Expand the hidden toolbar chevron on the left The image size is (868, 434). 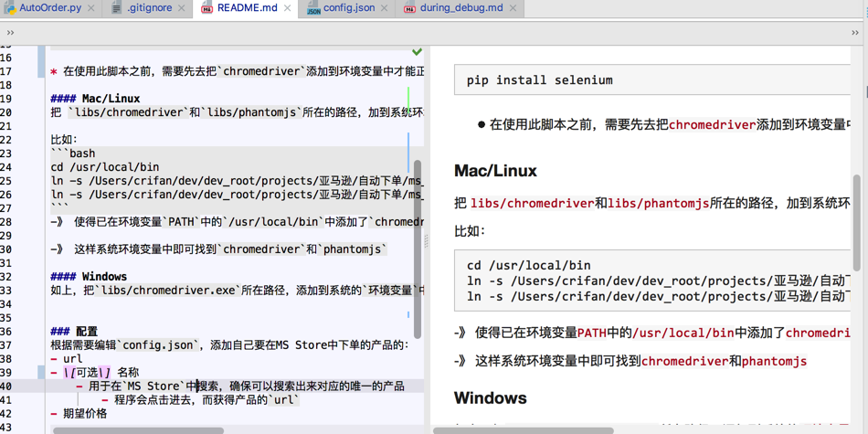(10, 33)
